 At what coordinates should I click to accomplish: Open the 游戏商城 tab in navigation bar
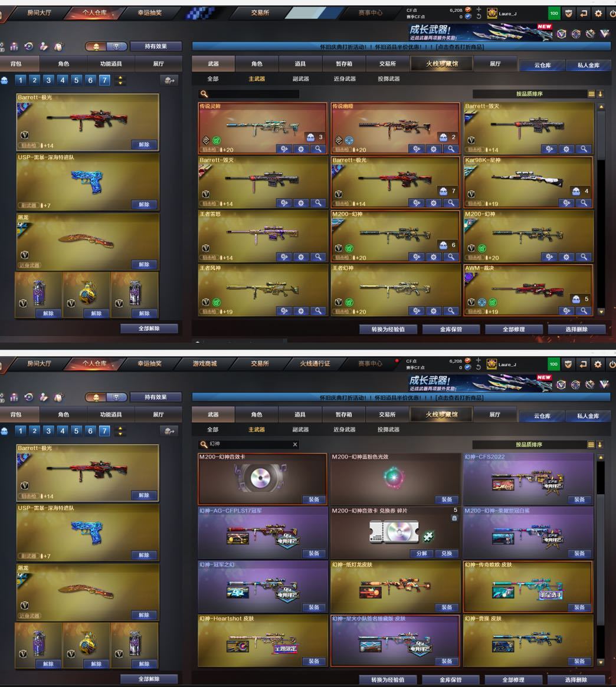tap(205, 364)
